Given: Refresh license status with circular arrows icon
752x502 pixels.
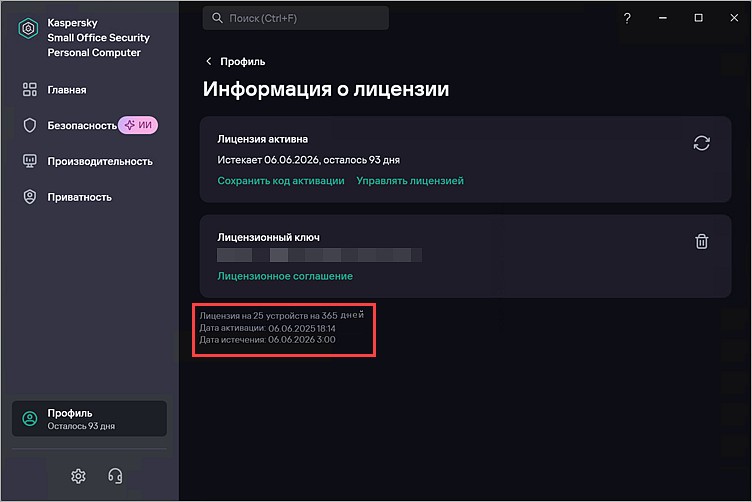Looking at the screenshot, I should (702, 143).
